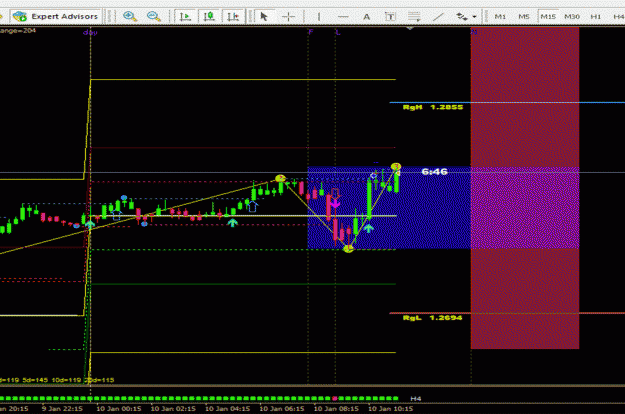Toggle Chart Shift icon with red mark
Image resolution: width=625 pixels, height=414 pixels.
[x=233, y=16]
